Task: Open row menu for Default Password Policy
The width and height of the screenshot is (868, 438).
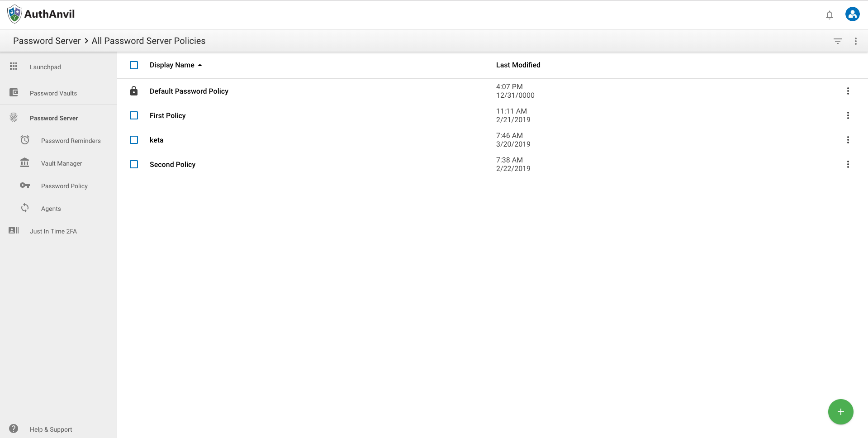Action: pos(848,91)
